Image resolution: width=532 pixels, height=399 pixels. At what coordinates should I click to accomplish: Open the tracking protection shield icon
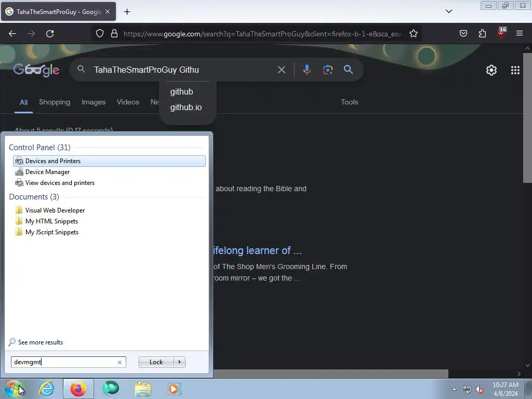pos(99,34)
